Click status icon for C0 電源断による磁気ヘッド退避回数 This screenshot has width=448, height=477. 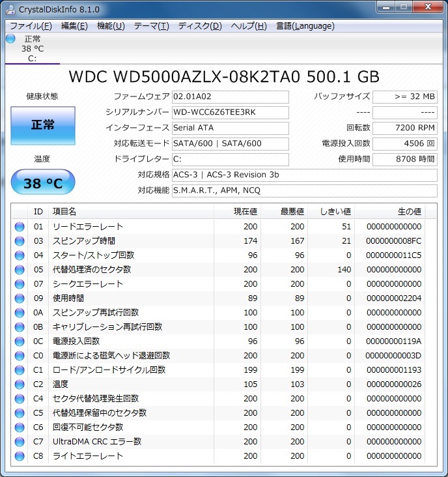(x=20, y=356)
